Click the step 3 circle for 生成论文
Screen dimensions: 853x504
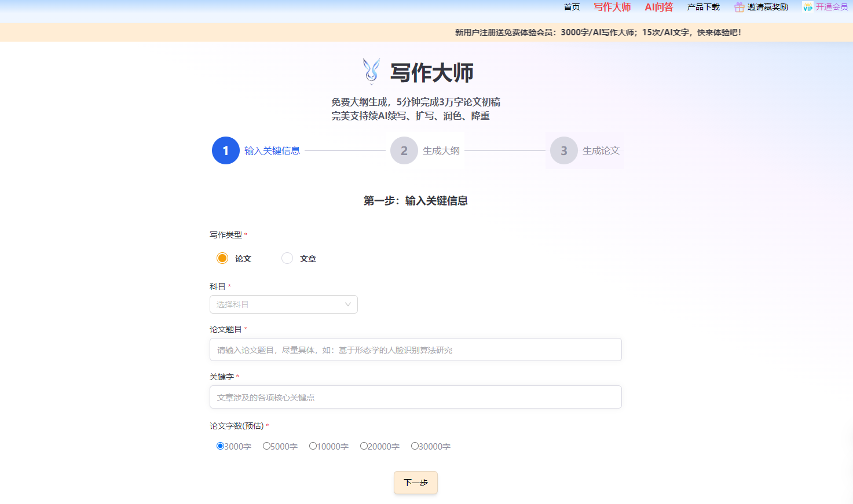click(x=562, y=150)
